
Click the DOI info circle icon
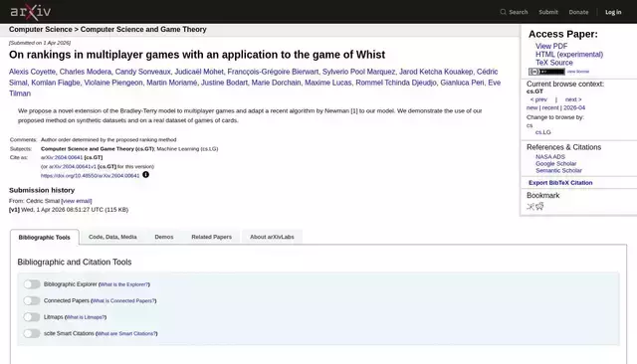pyautogui.click(x=146, y=174)
